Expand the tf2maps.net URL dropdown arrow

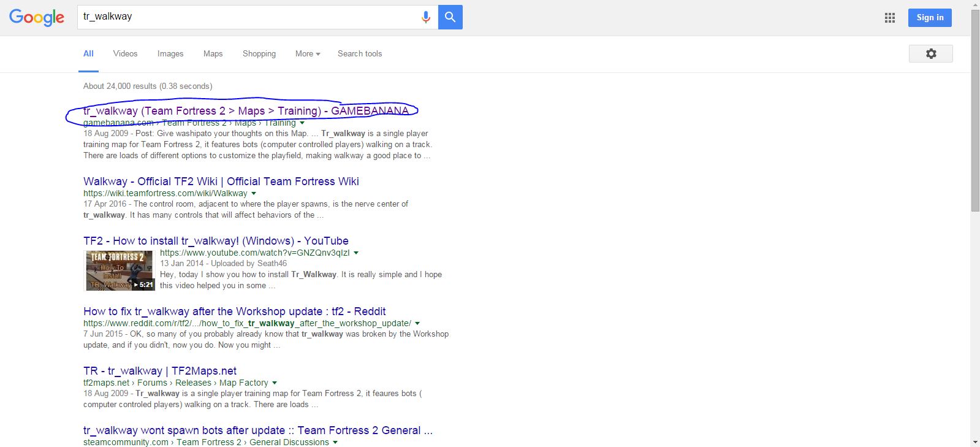coord(275,383)
